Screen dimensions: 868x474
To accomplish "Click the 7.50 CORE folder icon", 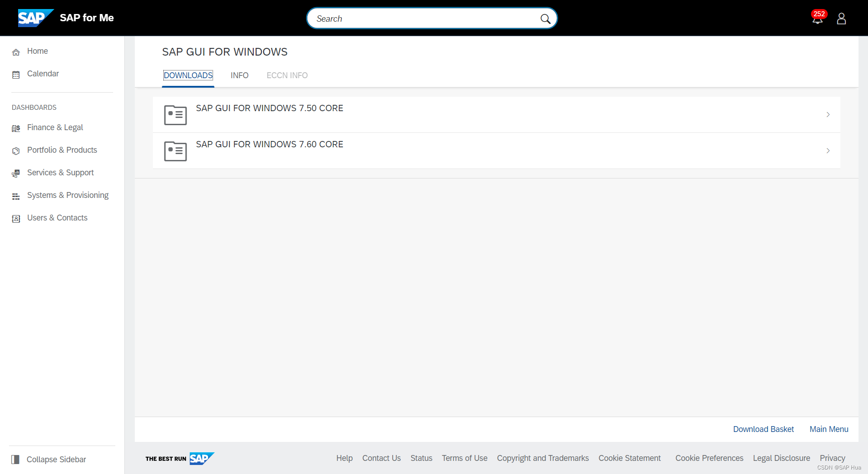I will 175,115.
